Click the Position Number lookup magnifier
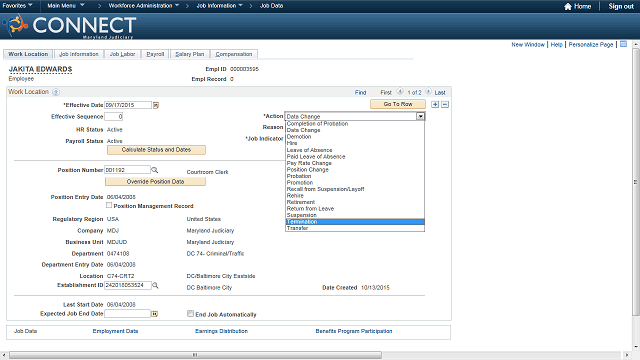This screenshot has height=360, width=640. 155,170
